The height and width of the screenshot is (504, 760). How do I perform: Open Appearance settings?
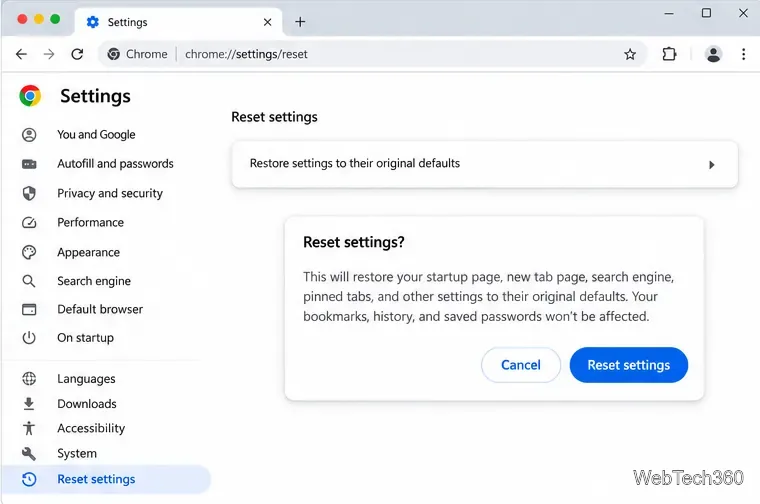88,252
